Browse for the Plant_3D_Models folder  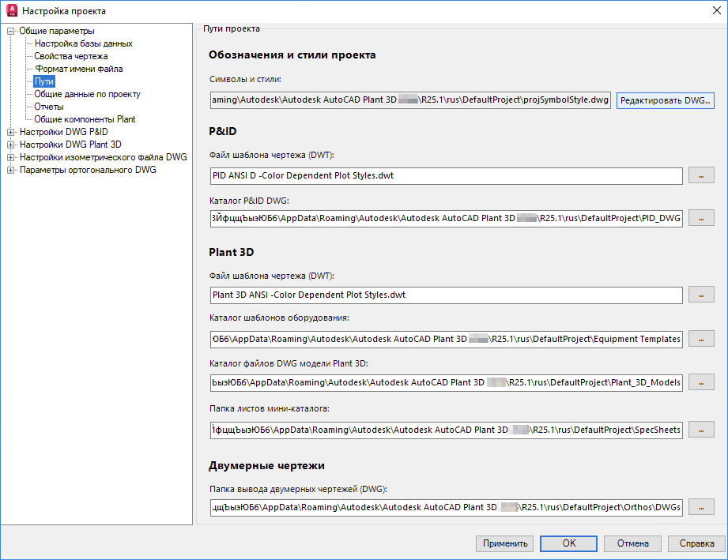(x=701, y=383)
